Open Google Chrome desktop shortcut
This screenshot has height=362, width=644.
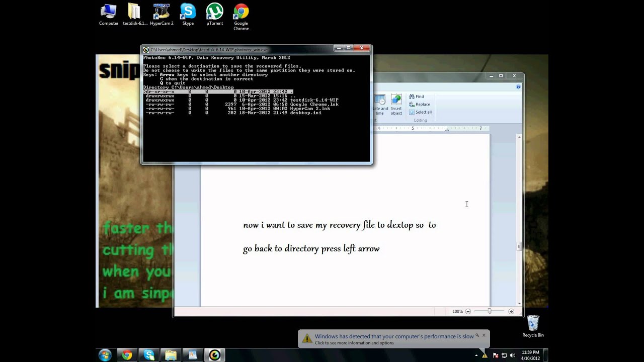[x=241, y=17]
